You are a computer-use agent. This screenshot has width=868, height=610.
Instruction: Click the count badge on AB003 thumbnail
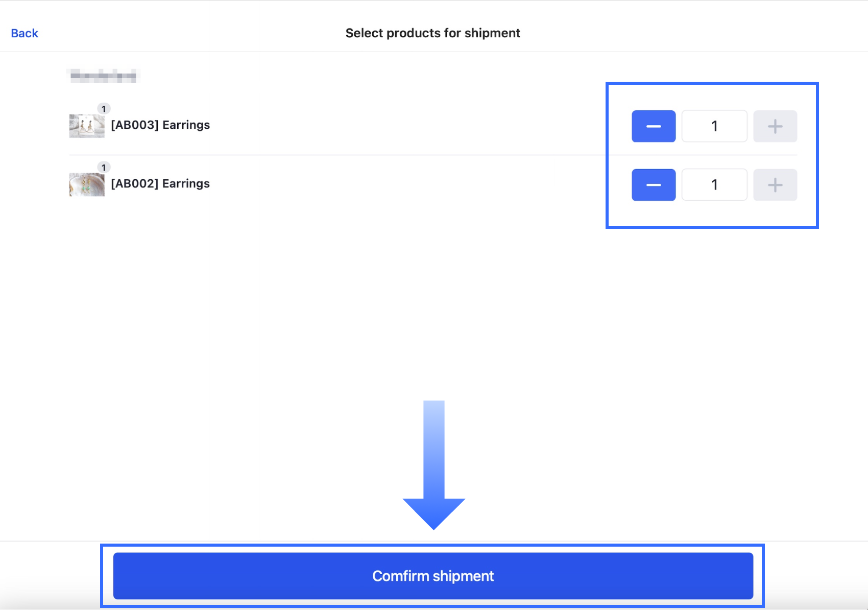[104, 109]
